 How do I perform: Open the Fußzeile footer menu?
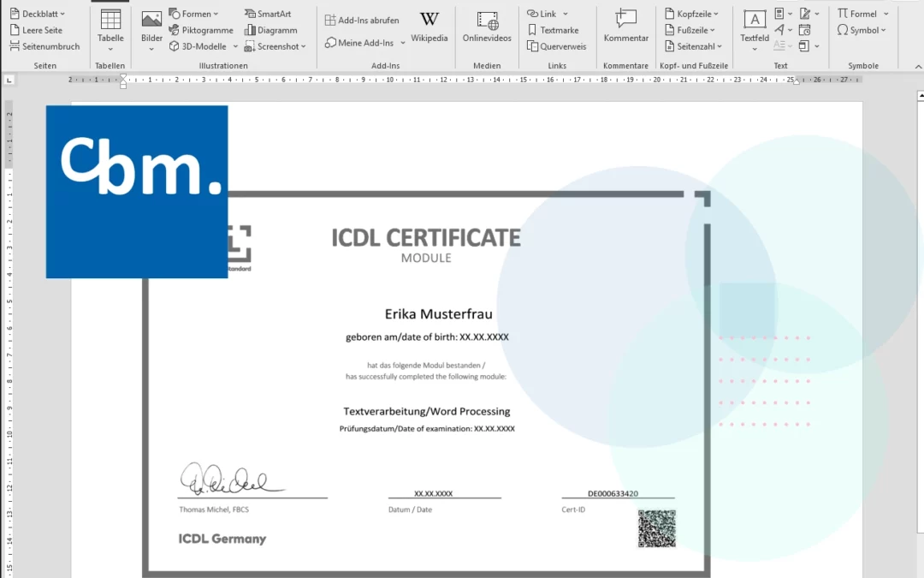[690, 30]
